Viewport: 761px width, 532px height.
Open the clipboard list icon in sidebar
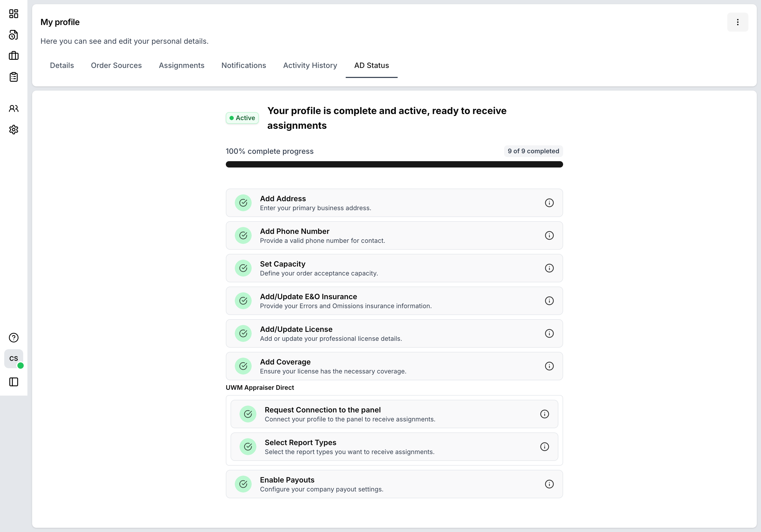click(x=14, y=77)
